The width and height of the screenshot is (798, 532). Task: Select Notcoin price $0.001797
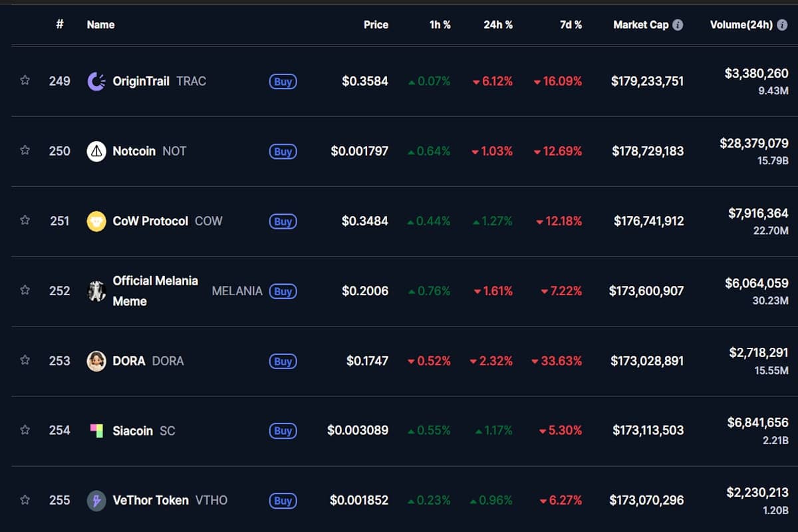click(360, 151)
